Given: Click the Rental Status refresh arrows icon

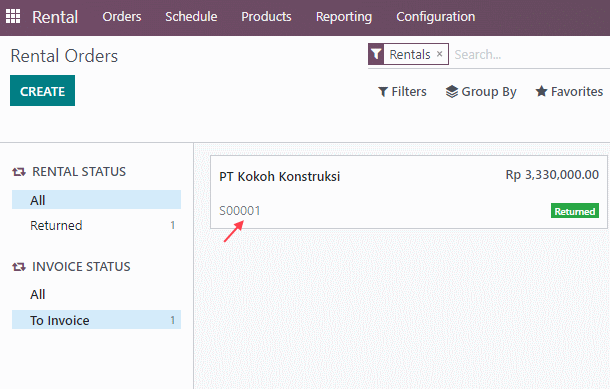Looking at the screenshot, I should (19, 172).
